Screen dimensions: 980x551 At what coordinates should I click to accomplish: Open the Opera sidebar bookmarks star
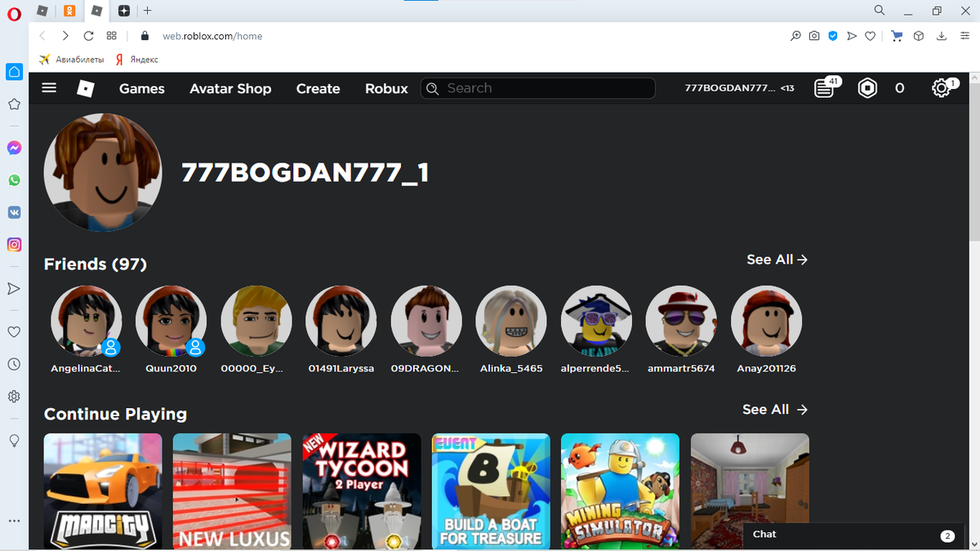(x=14, y=104)
